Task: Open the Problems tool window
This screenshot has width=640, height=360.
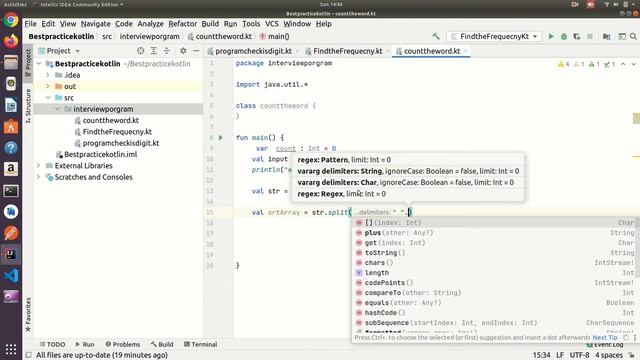Action: tap(123, 344)
